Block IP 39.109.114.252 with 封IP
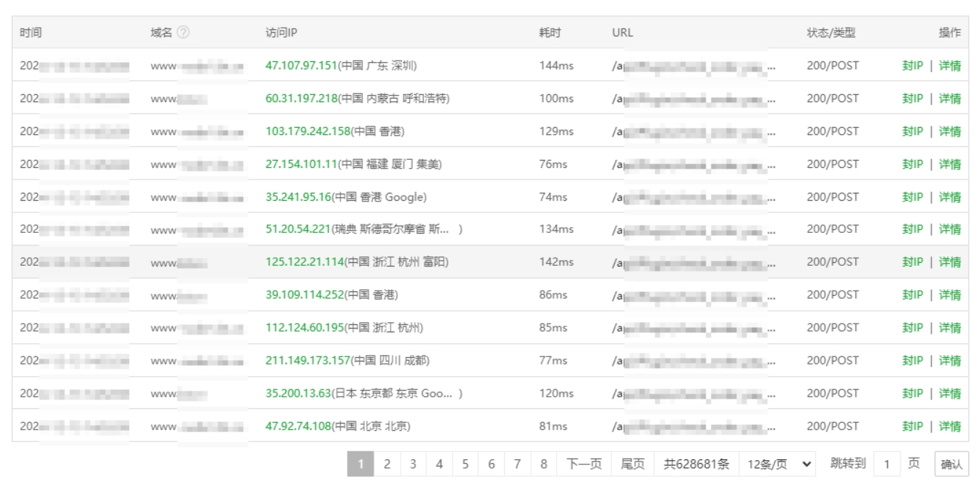 (912, 295)
